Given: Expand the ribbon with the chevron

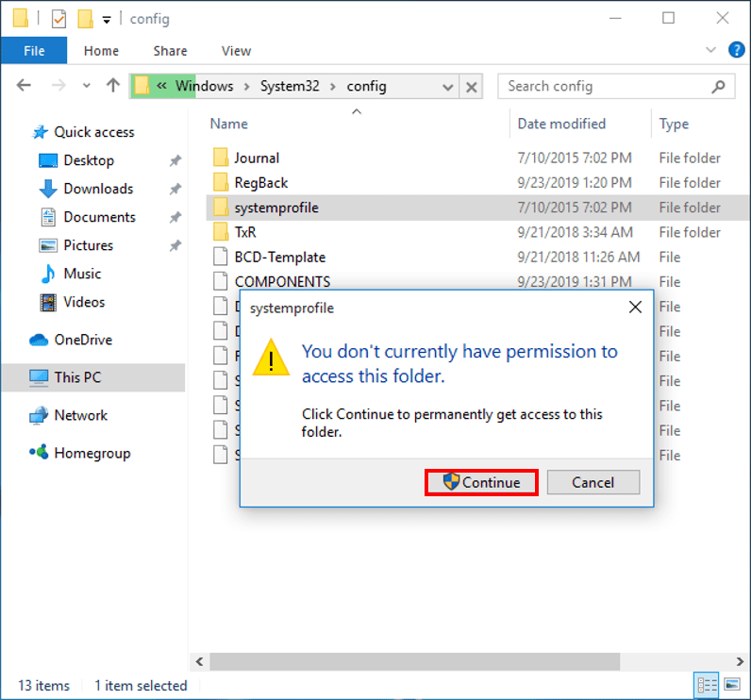Looking at the screenshot, I should pos(710,50).
